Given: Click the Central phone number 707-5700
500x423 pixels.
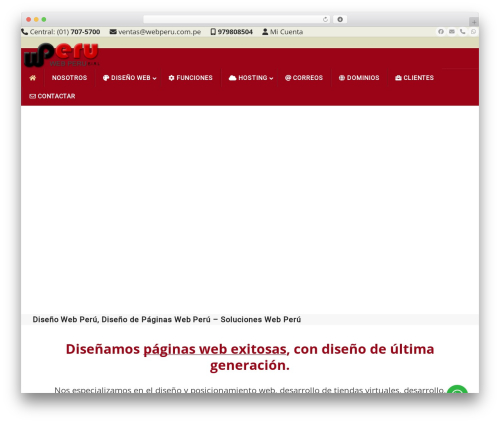Looking at the screenshot, I should point(85,32).
